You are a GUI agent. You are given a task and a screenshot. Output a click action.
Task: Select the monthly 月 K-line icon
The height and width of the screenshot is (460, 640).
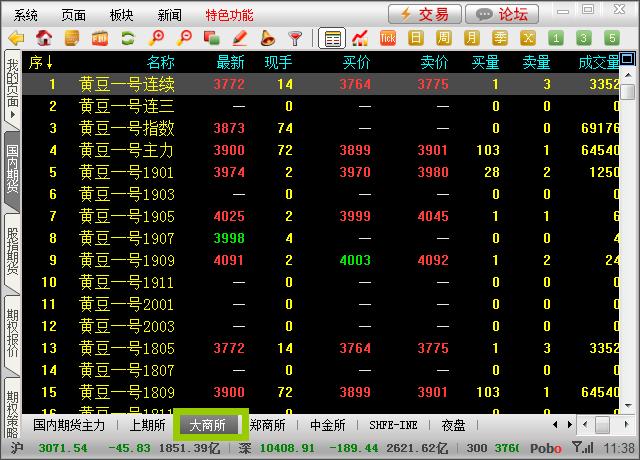[x=471, y=38]
